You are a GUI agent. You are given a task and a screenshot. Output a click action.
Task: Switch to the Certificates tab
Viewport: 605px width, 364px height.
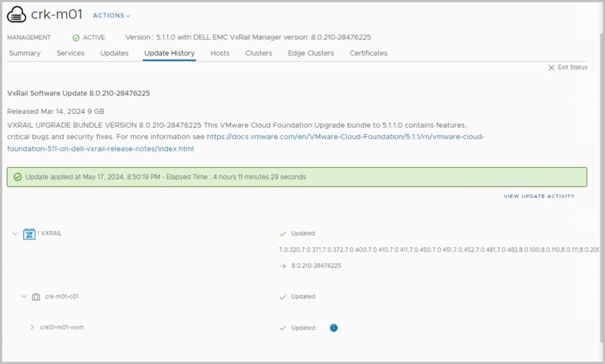369,53
